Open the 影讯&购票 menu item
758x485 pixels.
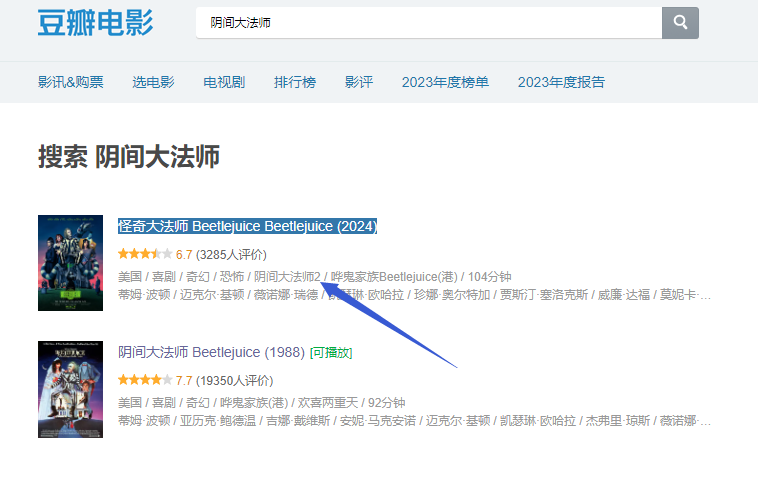71,82
